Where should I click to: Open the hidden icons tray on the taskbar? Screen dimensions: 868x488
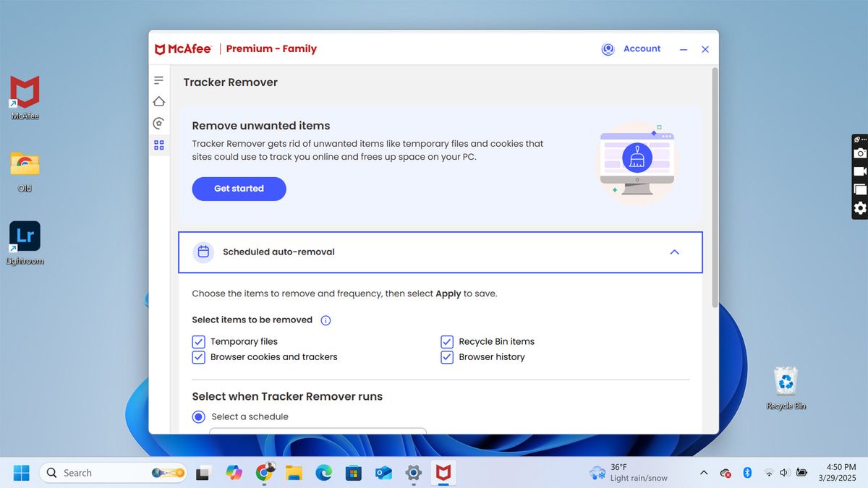703,472
